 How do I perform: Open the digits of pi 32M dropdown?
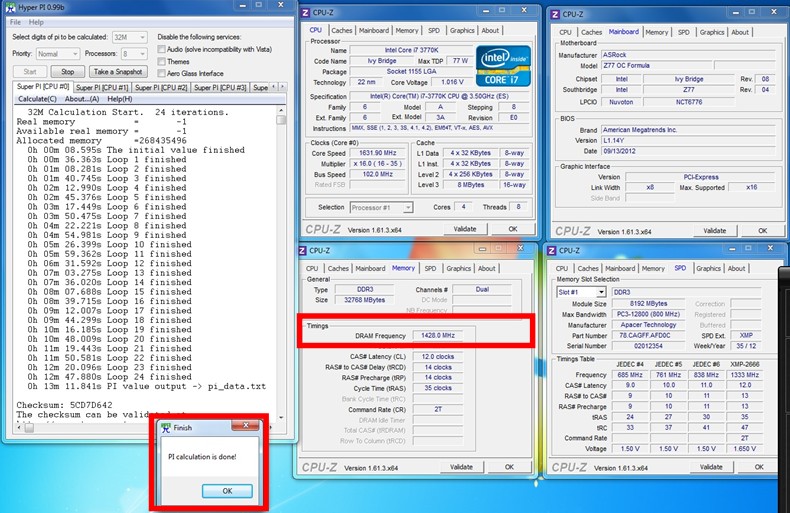[x=129, y=37]
